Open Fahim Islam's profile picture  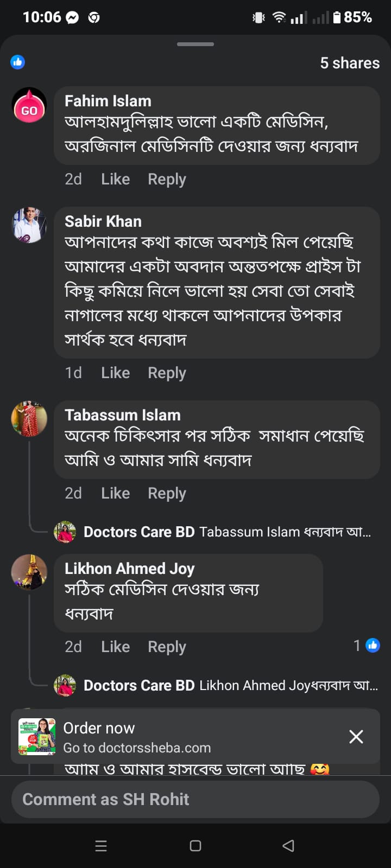click(29, 105)
